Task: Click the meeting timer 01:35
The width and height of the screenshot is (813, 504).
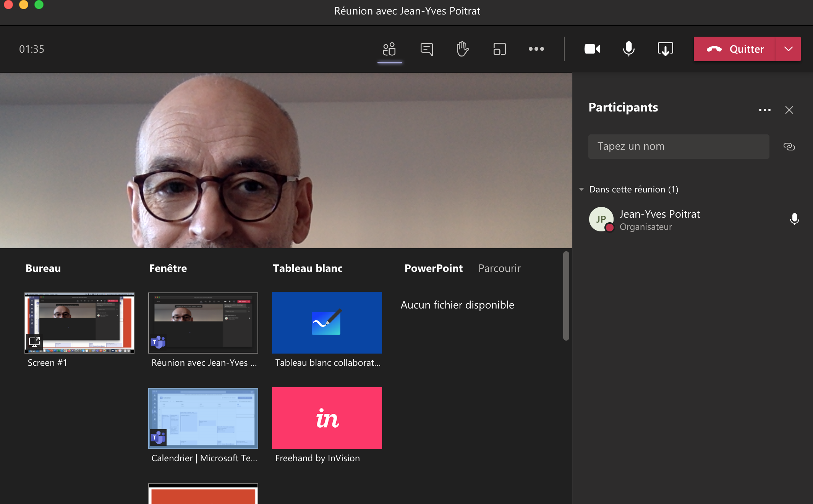Action: point(32,49)
